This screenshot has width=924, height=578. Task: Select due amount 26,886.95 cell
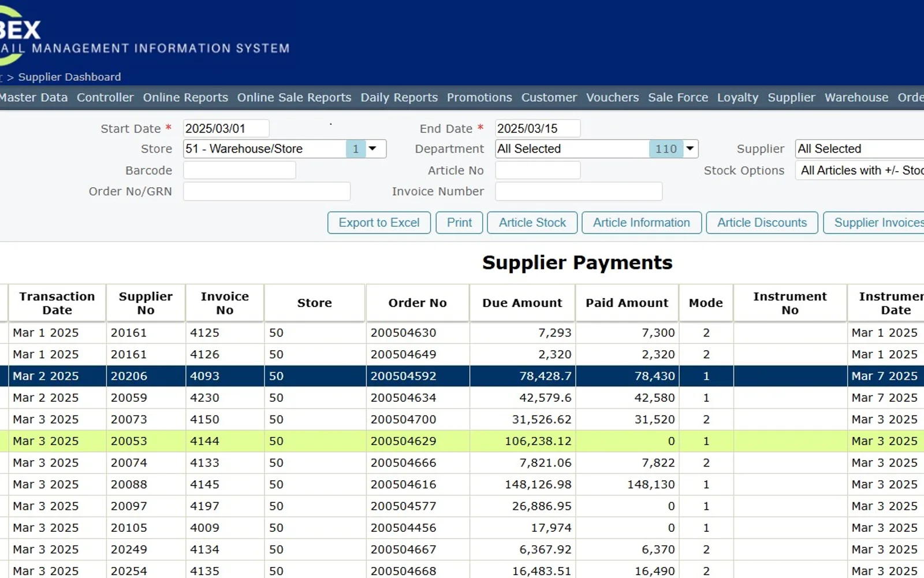522,506
